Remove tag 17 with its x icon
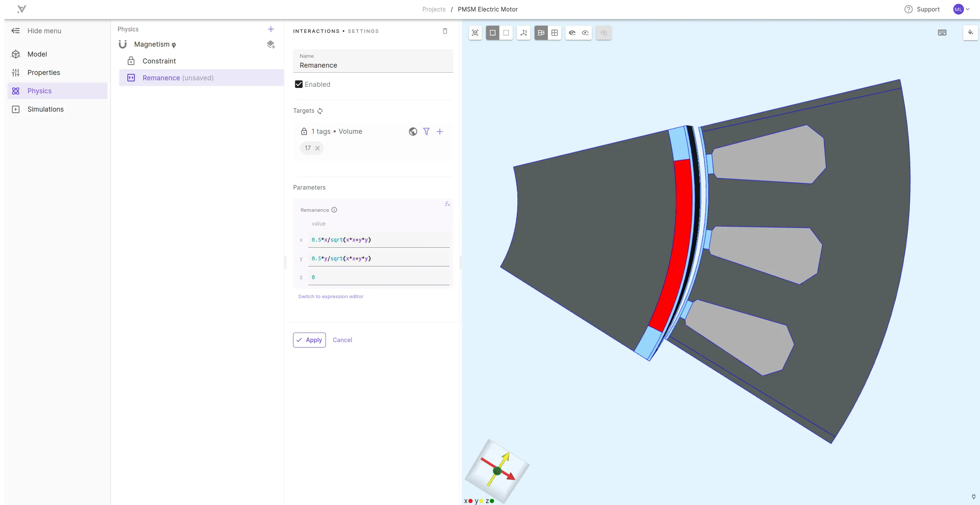The width and height of the screenshot is (980, 505). point(317,148)
